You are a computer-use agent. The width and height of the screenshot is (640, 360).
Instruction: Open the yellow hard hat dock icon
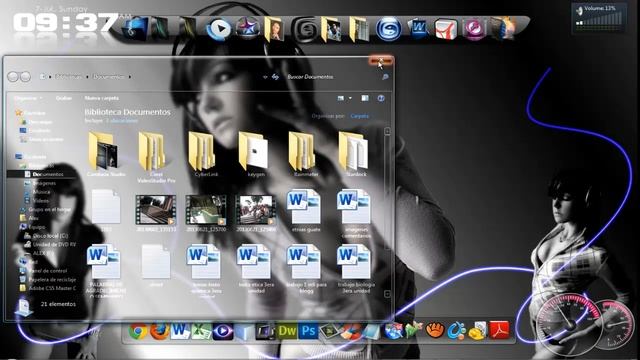(x=478, y=331)
